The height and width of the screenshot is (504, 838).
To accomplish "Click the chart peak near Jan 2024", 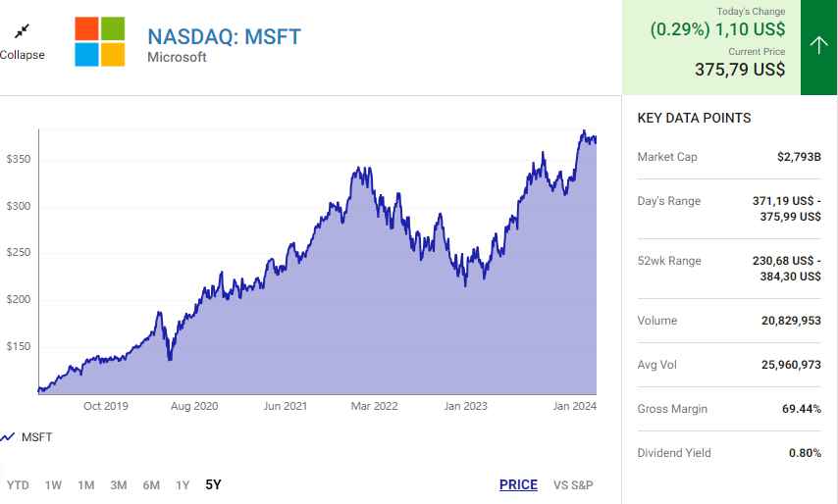I will pos(584,132).
